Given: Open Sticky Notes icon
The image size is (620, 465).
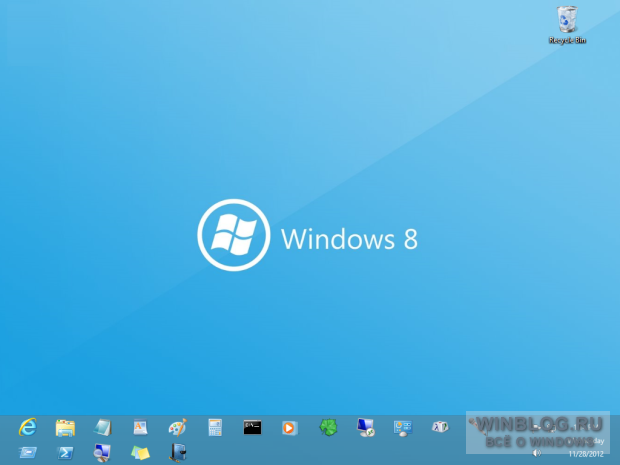Looking at the screenshot, I should coord(140,453).
